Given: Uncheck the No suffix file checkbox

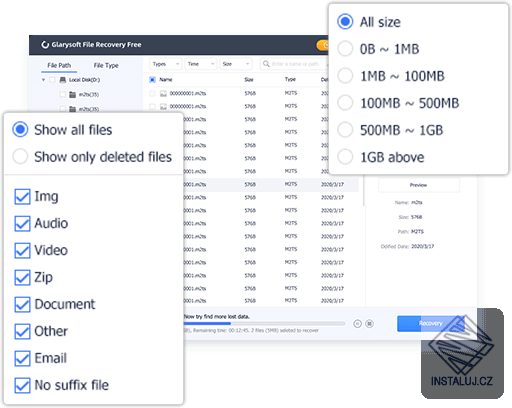Looking at the screenshot, I should click(x=22, y=386).
